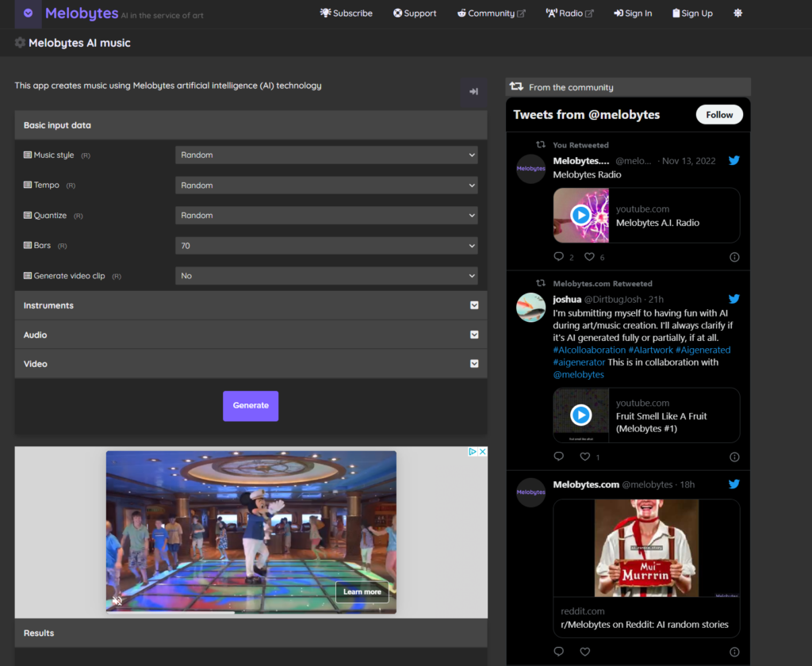Like joshua's tweet
The height and width of the screenshot is (666, 812).
(x=584, y=457)
